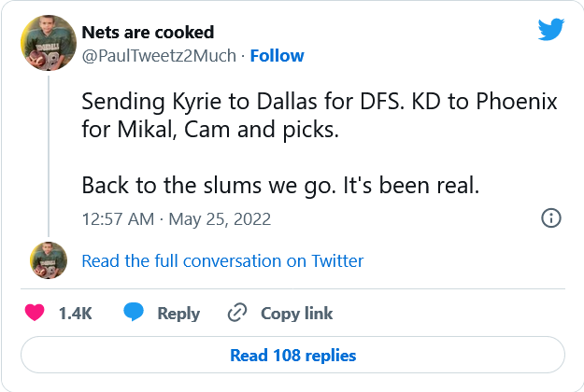Screen dimensions: 584x392
Task: Open the large profile avatar at top
Action: (x=49, y=40)
